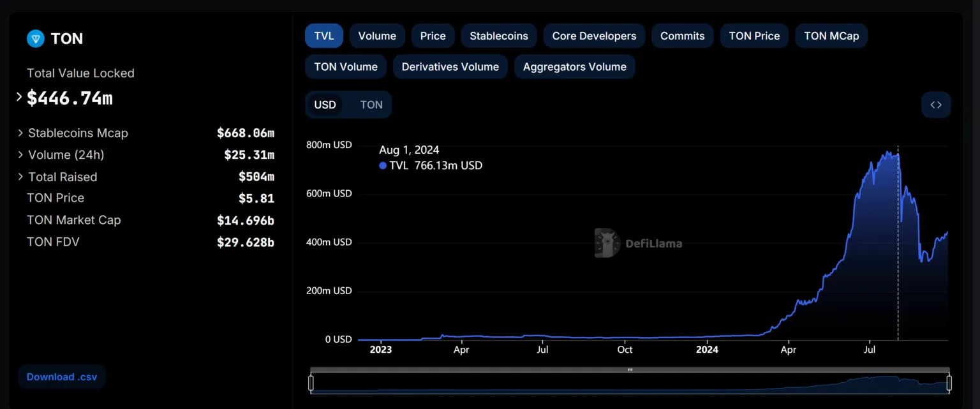Show the Commits chart series
Image resolution: width=980 pixels, height=409 pixels.
(683, 36)
